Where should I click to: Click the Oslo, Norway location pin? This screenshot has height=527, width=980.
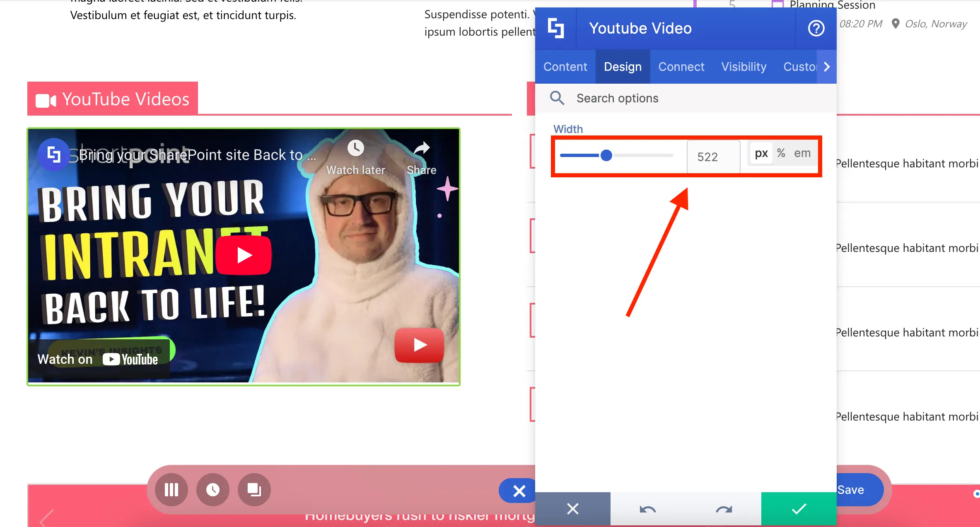[896, 24]
